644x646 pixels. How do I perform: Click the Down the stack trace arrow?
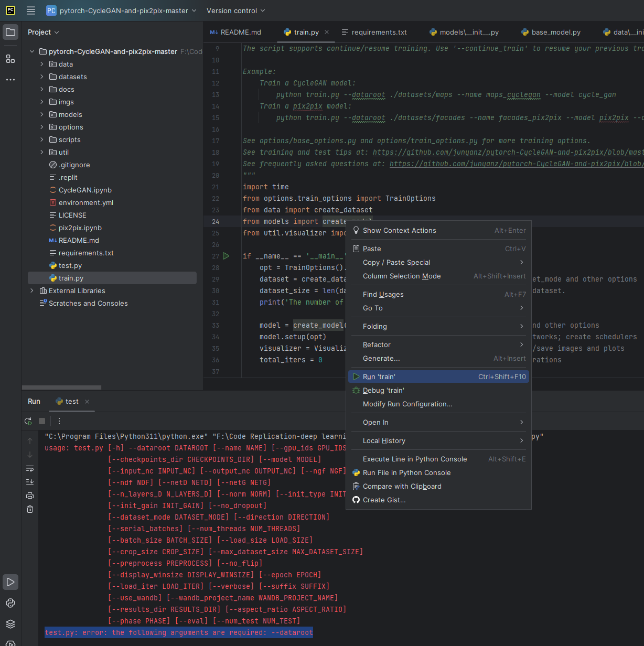click(30, 455)
